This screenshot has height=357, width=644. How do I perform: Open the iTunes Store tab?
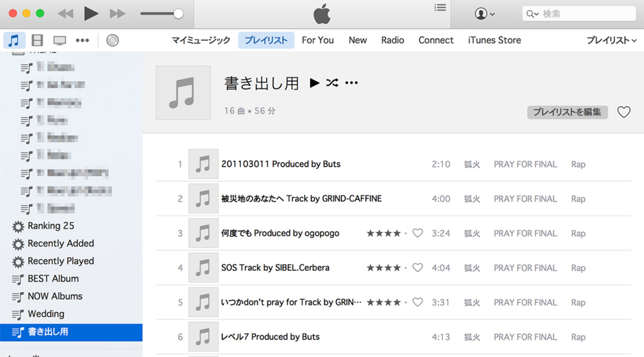[494, 40]
